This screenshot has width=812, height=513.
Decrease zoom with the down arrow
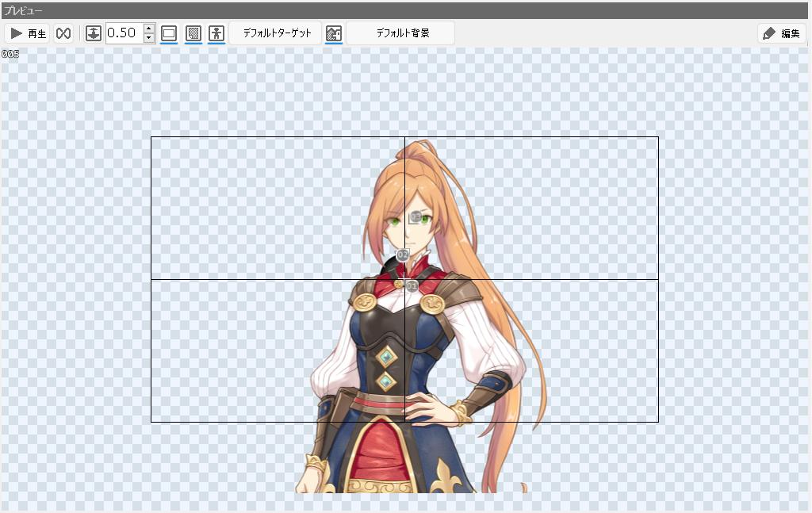(x=149, y=39)
